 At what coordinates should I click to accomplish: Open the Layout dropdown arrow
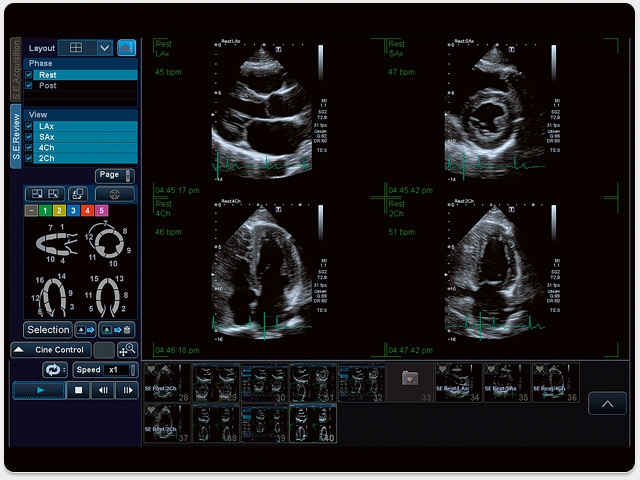pyautogui.click(x=105, y=47)
